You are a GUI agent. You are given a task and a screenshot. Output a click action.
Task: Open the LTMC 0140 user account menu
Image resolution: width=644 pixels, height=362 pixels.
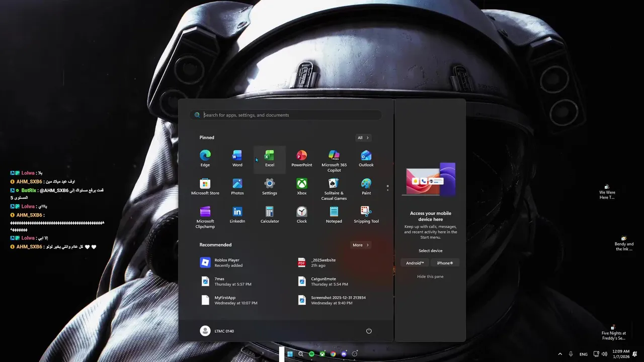point(217,331)
